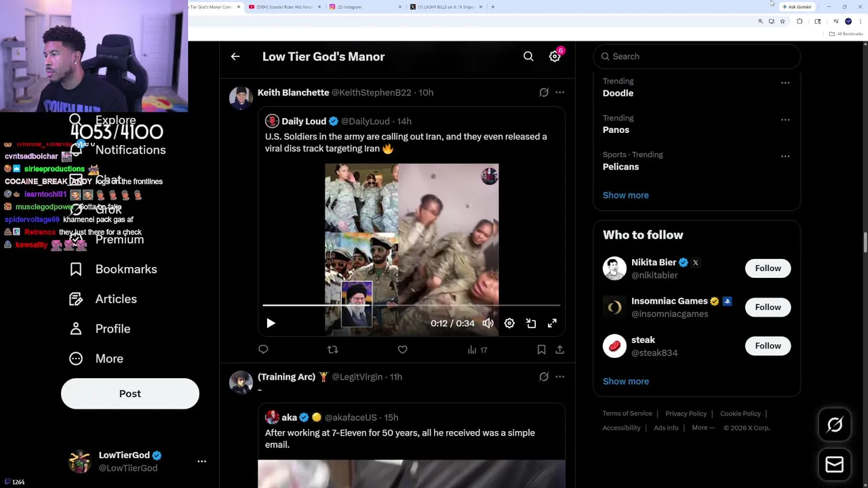Viewport: 868px width, 488px height.
Task: Open the browser extensions puzzle icon
Action: tap(800, 22)
